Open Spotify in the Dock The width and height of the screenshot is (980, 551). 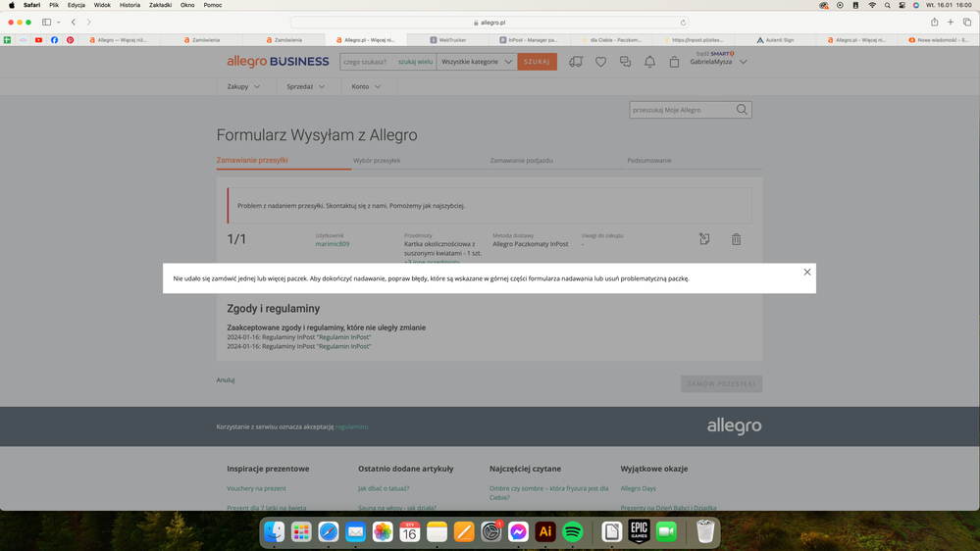coord(573,531)
